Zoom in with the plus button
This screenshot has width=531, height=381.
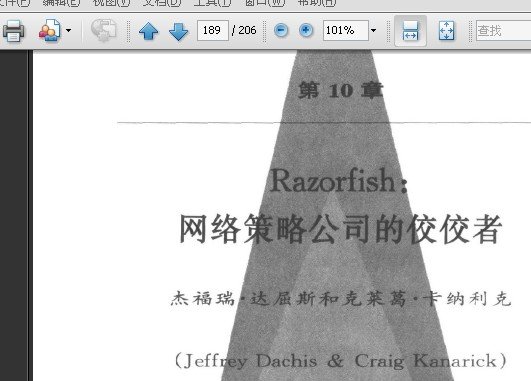click(x=306, y=30)
